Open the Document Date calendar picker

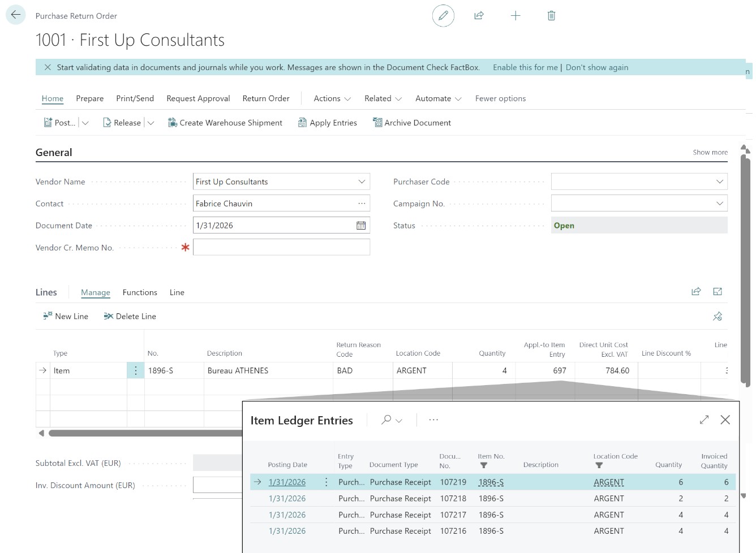(360, 226)
